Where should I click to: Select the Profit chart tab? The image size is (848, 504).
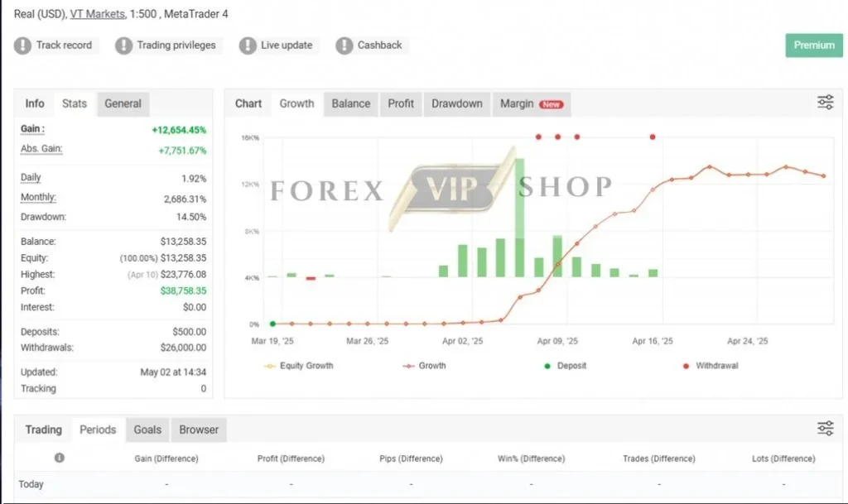coord(401,103)
